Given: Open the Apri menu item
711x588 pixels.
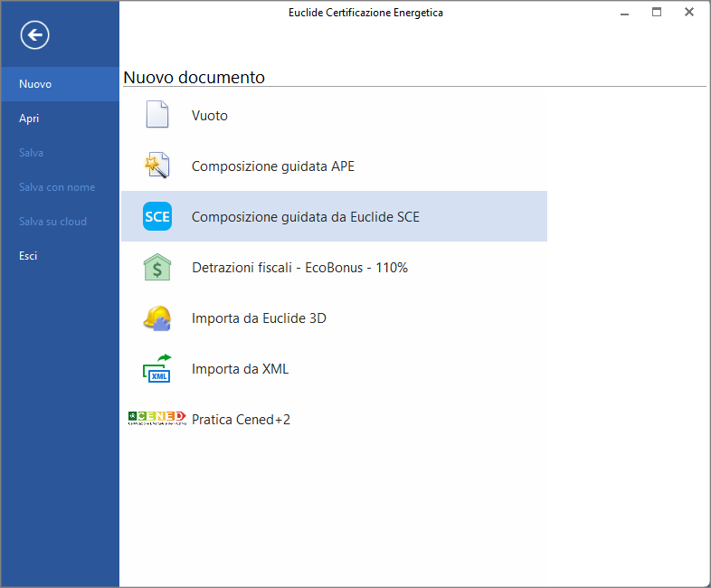Looking at the screenshot, I should tap(29, 119).
